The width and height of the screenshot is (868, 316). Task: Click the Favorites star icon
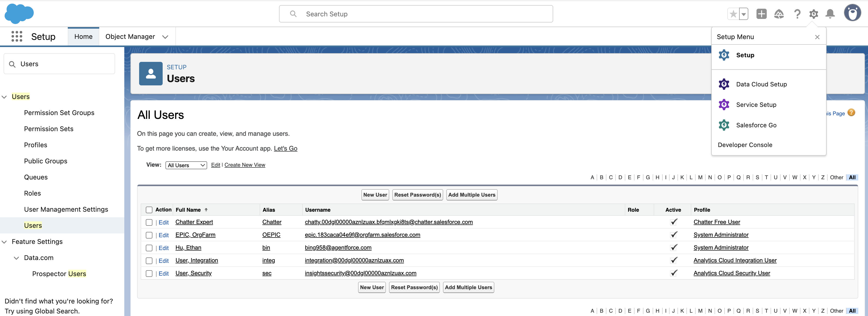click(x=733, y=14)
